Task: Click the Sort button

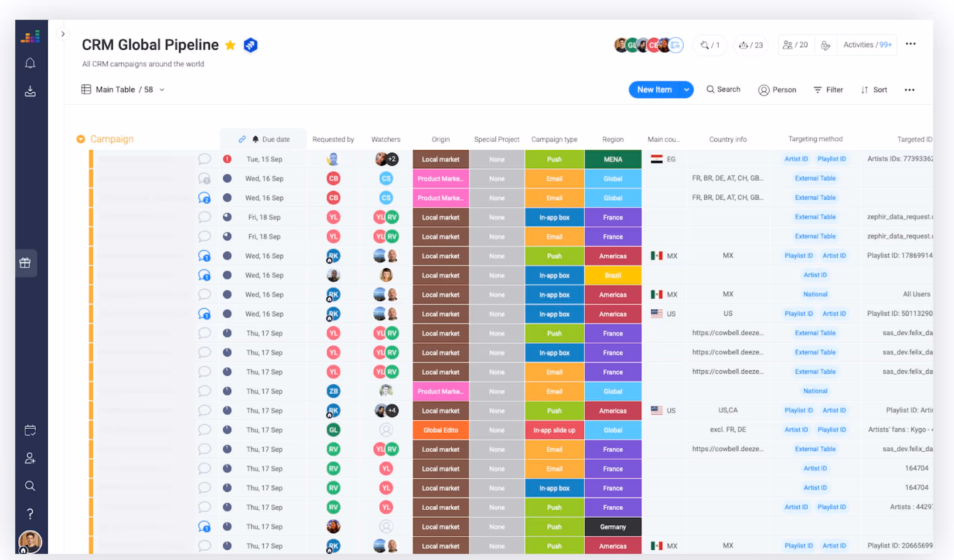Action: [x=874, y=90]
